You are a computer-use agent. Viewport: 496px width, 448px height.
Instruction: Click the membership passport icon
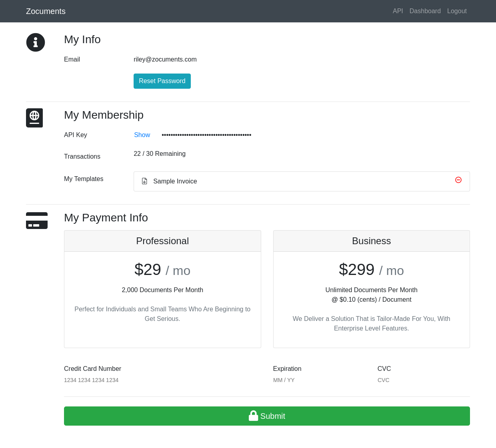coord(34,118)
